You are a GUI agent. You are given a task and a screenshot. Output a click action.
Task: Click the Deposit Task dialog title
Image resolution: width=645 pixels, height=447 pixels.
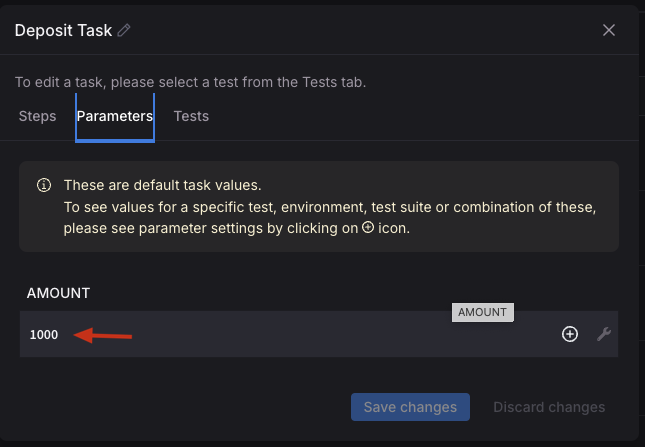pyautogui.click(x=62, y=30)
